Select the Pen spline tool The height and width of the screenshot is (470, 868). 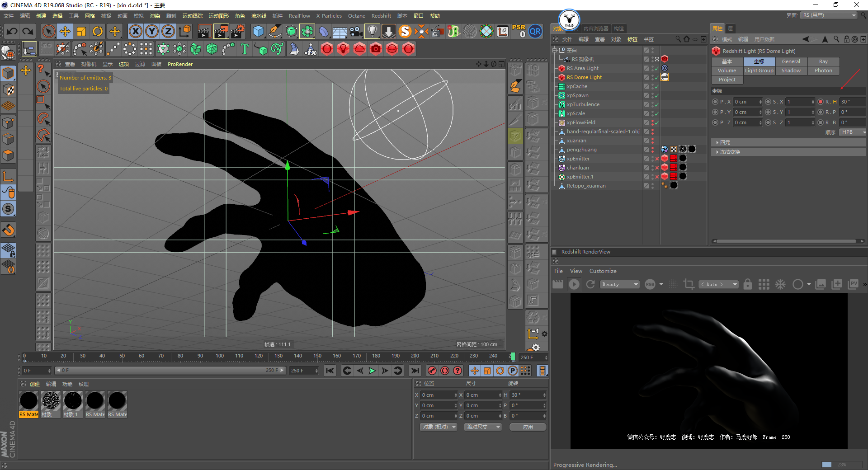[x=275, y=31]
